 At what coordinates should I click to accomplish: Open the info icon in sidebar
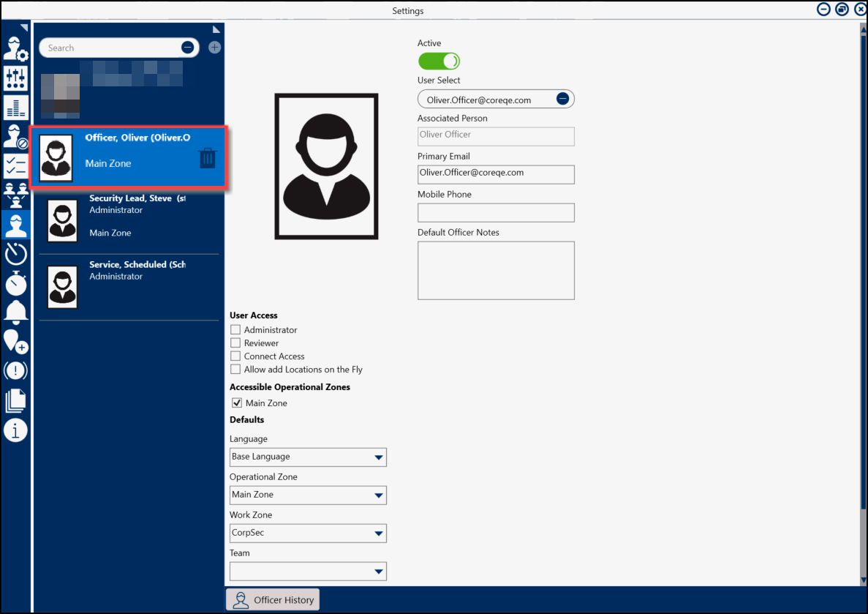15,430
